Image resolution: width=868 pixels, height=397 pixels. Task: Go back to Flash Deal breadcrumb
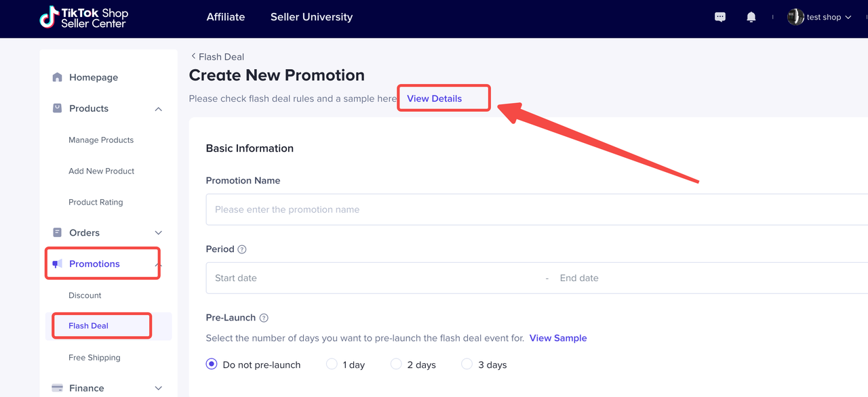tap(217, 57)
